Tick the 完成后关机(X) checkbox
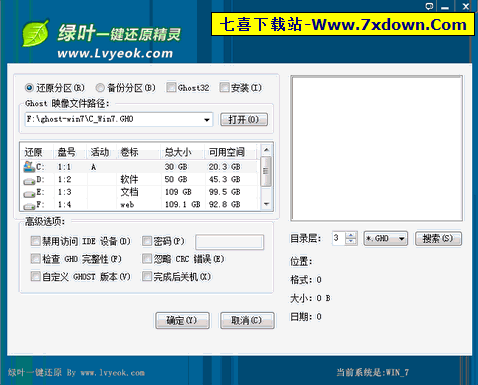 147,276
